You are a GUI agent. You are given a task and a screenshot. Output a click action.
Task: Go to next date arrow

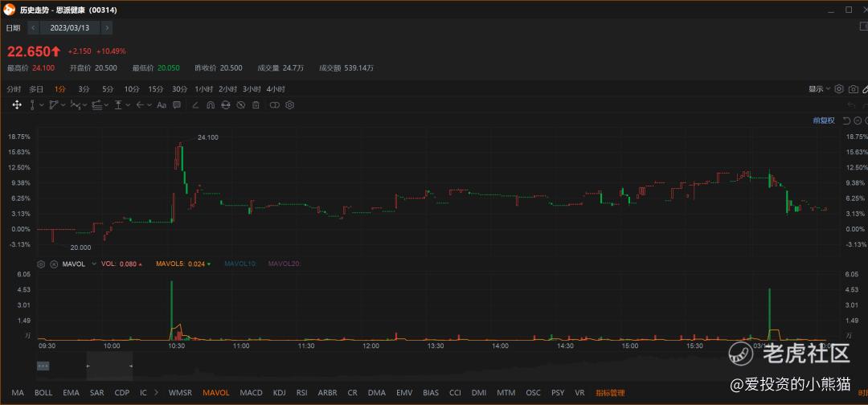[106, 27]
